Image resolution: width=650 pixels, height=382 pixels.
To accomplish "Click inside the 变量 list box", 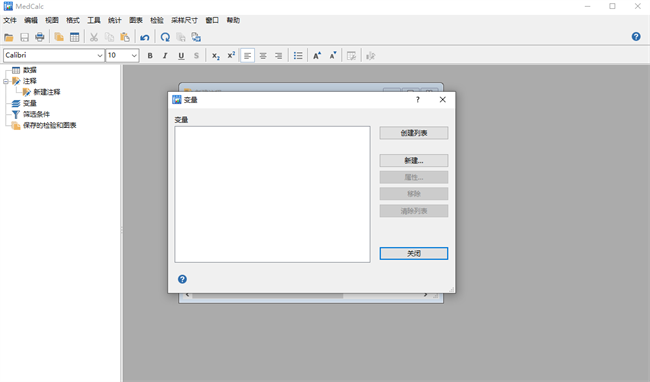I will click(272, 194).
